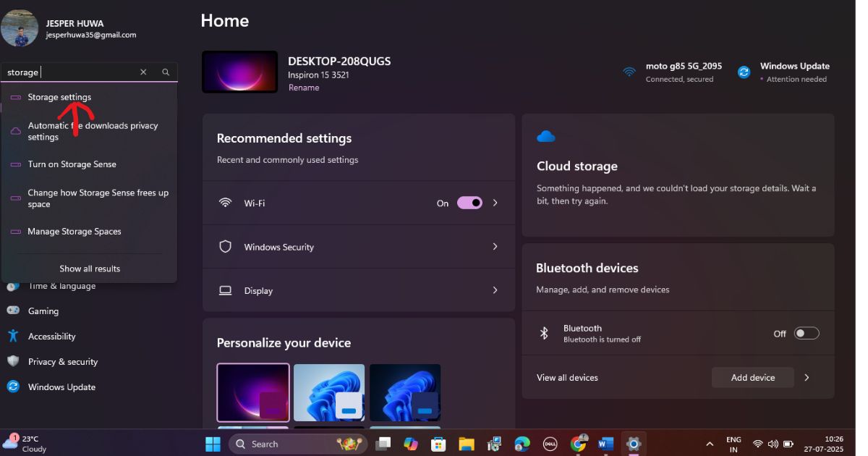
Task: Click Rename link under device name
Action: [304, 88]
